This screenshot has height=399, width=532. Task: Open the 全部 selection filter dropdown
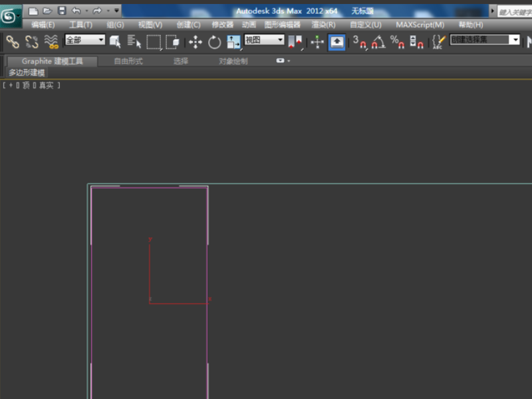(x=85, y=40)
